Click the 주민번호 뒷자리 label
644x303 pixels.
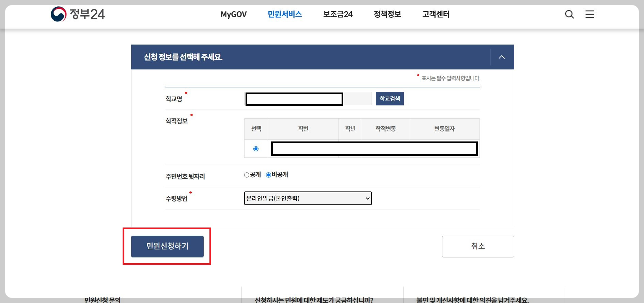coord(185,176)
